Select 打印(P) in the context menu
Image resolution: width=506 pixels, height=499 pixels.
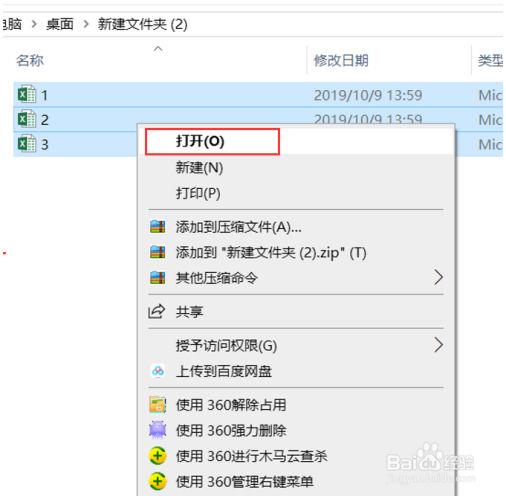coord(198,193)
